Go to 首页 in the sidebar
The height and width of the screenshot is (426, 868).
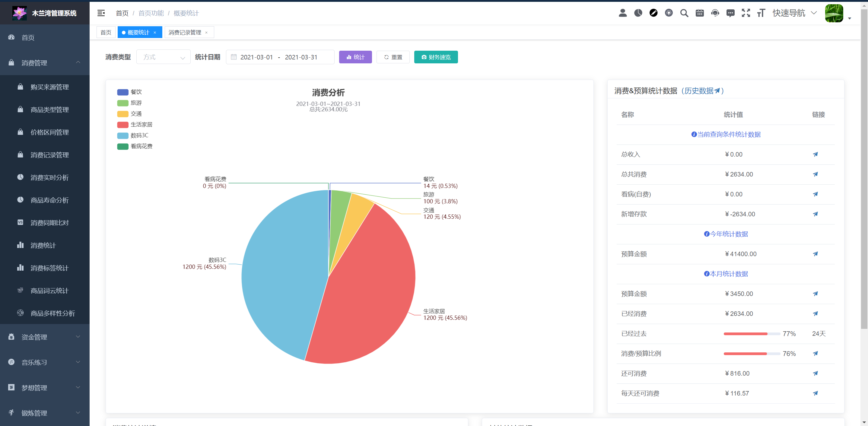tap(45, 37)
